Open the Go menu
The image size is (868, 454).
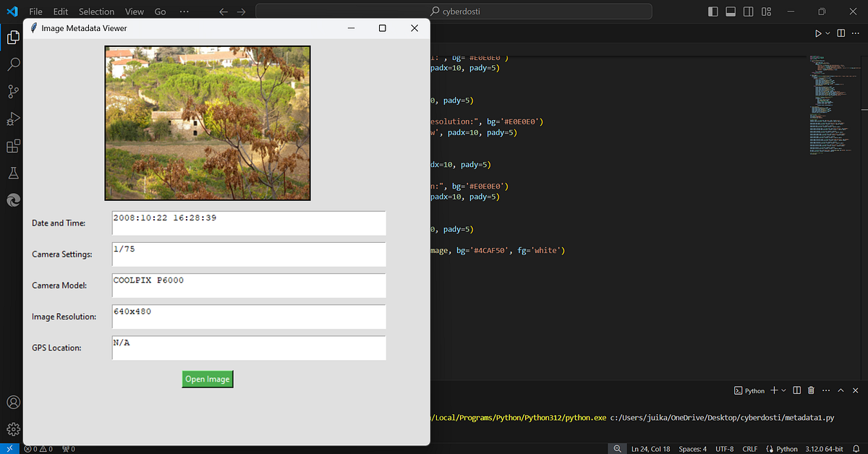pos(160,12)
